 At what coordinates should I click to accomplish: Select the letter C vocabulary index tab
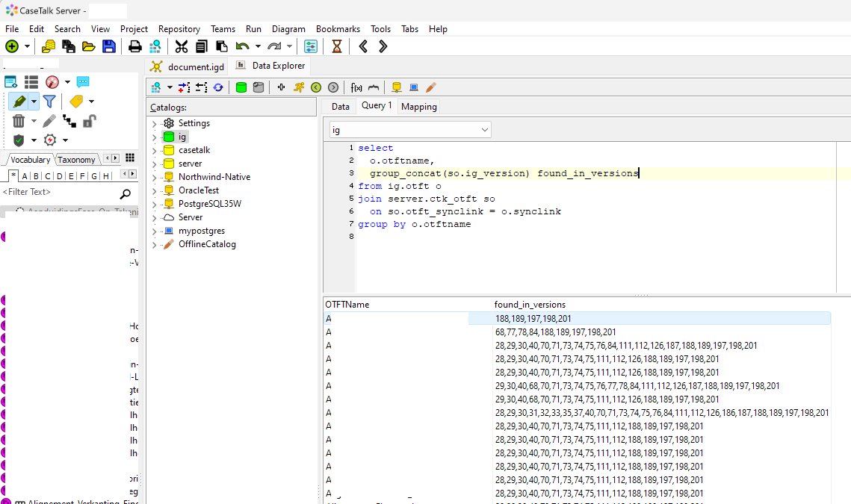48,176
